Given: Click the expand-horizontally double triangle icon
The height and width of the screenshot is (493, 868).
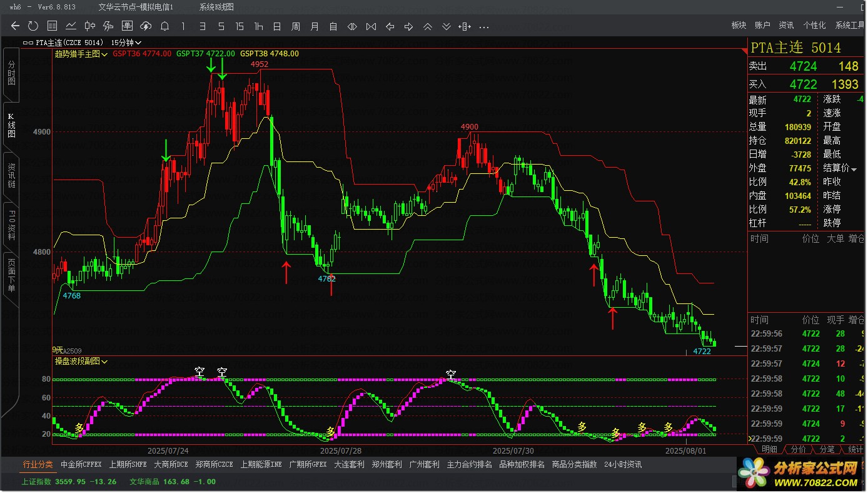Looking at the screenshot, I should tap(352, 26).
